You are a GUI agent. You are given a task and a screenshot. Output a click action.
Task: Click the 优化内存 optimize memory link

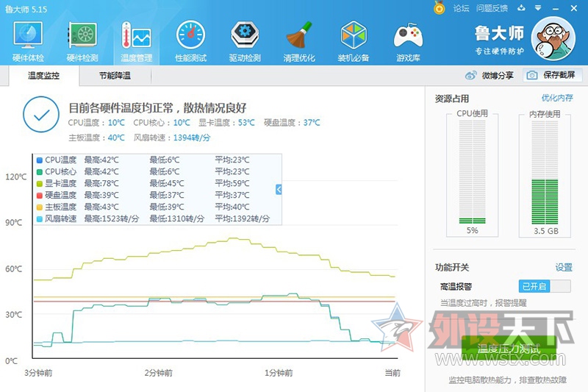557,98
